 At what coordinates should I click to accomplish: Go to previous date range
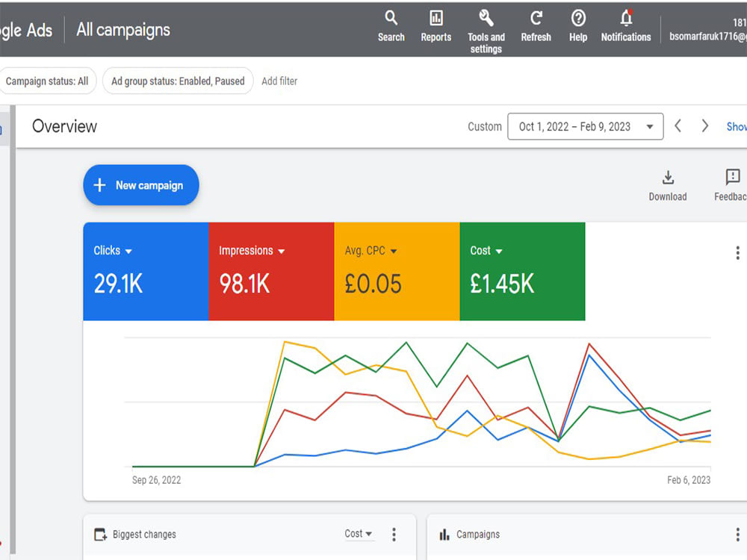[678, 126]
